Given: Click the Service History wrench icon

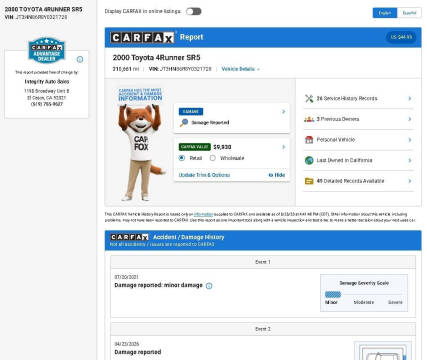Looking at the screenshot, I should 309,98.
